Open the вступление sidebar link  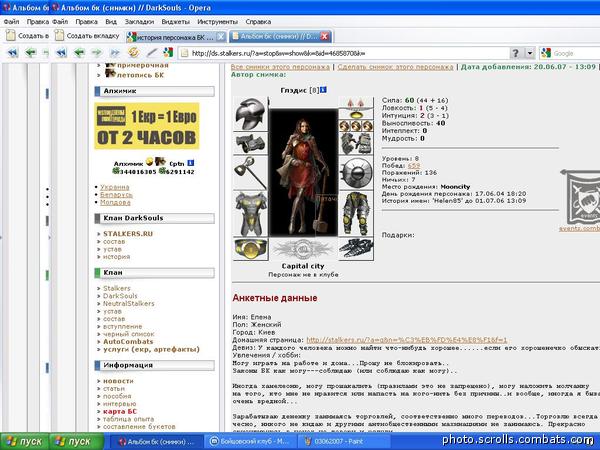122,326
